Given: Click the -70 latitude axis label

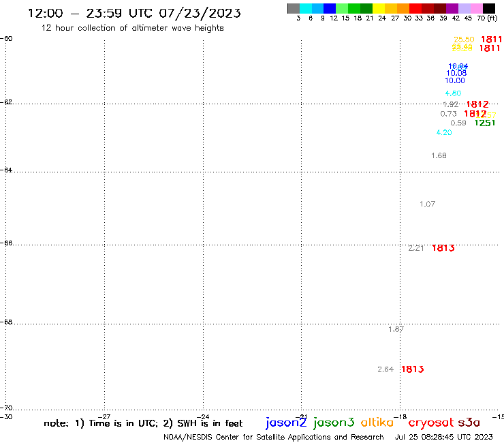Looking at the screenshot, I should click(6, 408).
